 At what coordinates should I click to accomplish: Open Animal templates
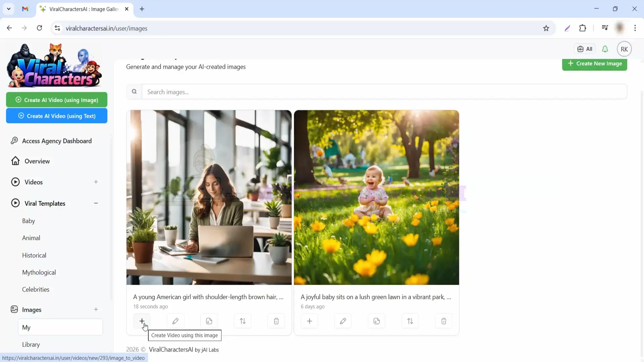31,238
